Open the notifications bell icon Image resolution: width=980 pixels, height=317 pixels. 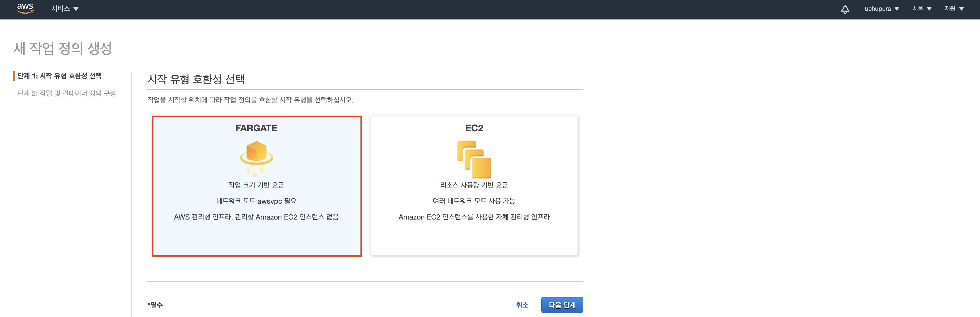[x=845, y=9]
